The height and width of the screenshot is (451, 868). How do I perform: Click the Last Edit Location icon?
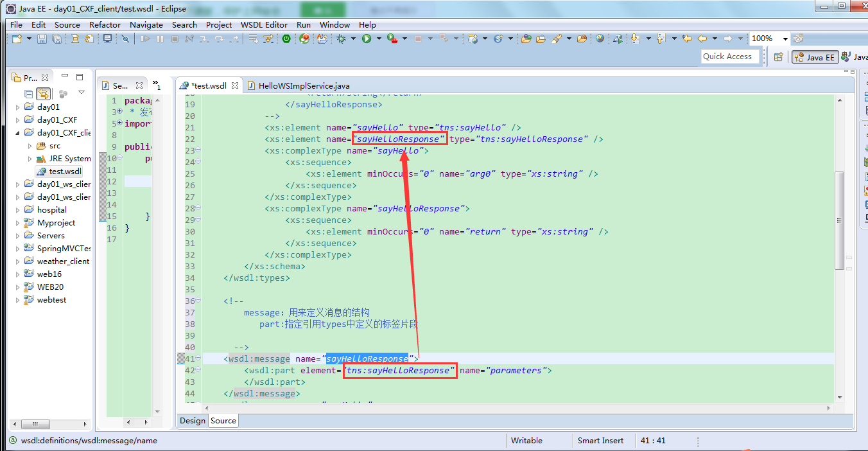(x=686, y=39)
